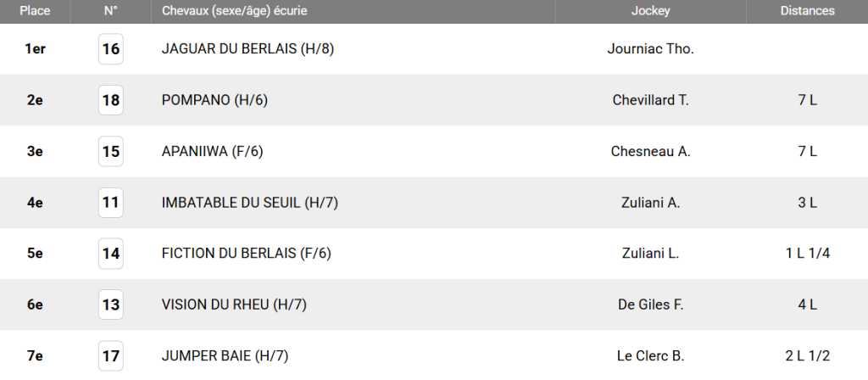Image resolution: width=868 pixels, height=380 pixels.
Task: Click the Distances column header
Action: click(x=807, y=11)
